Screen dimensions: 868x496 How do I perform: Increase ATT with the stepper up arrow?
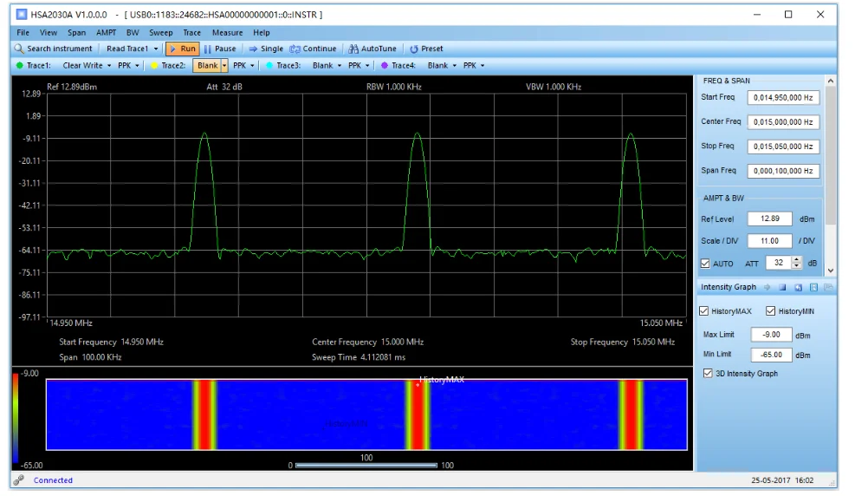click(797, 259)
